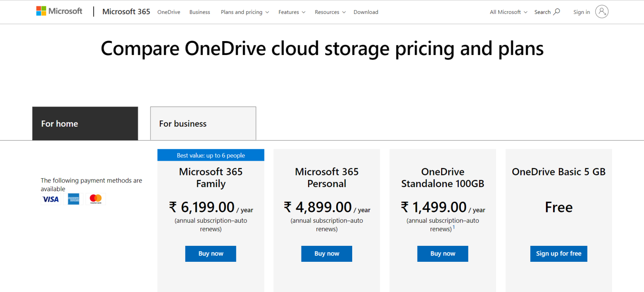Open the Resources dropdown menu
Viewport: 644px width, 292px height.
pos(330,12)
